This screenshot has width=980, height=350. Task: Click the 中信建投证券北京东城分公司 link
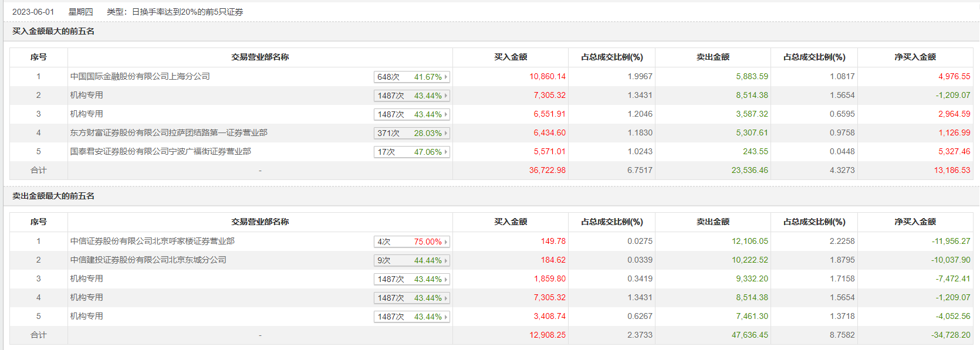pos(148,260)
